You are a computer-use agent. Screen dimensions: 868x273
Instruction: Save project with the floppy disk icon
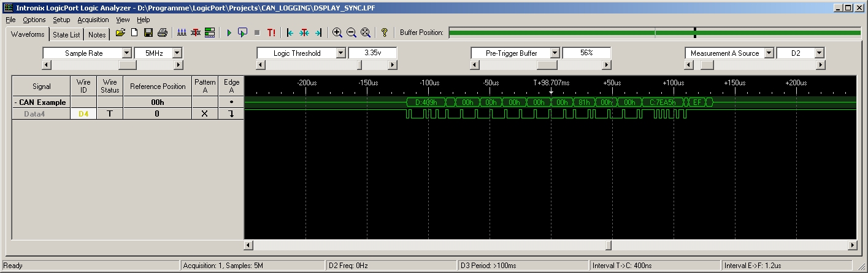(x=148, y=33)
